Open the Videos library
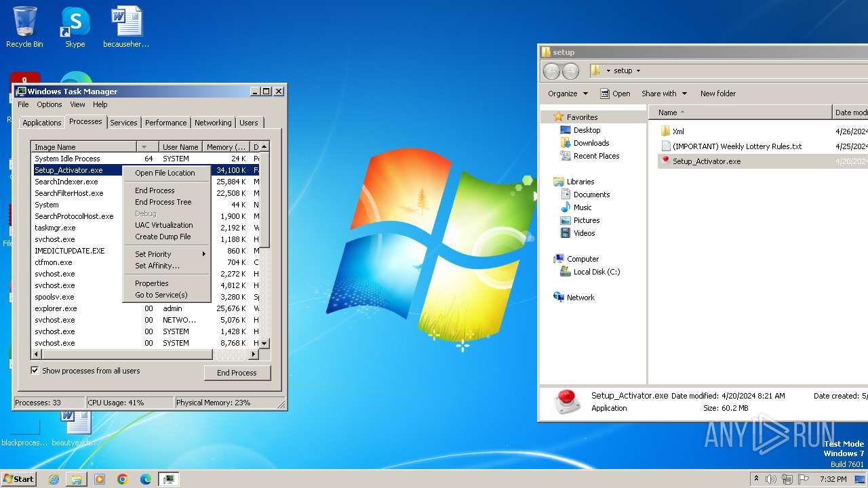The image size is (868, 488). (x=584, y=233)
